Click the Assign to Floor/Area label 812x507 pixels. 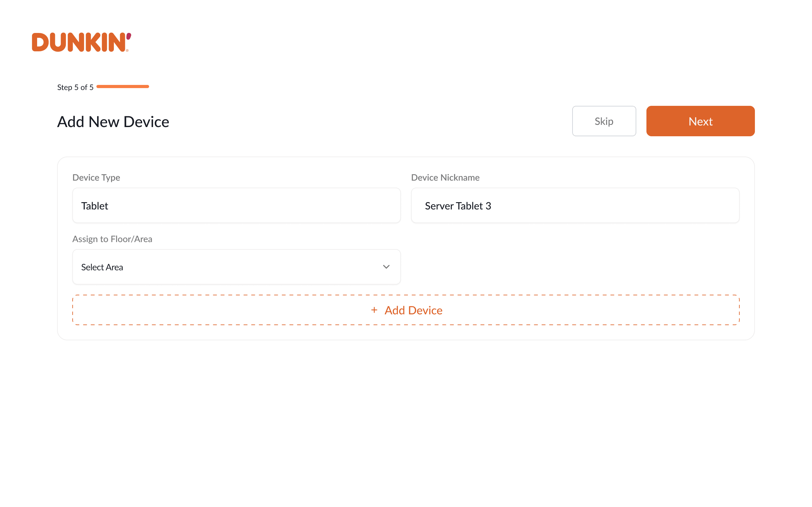[112, 239]
